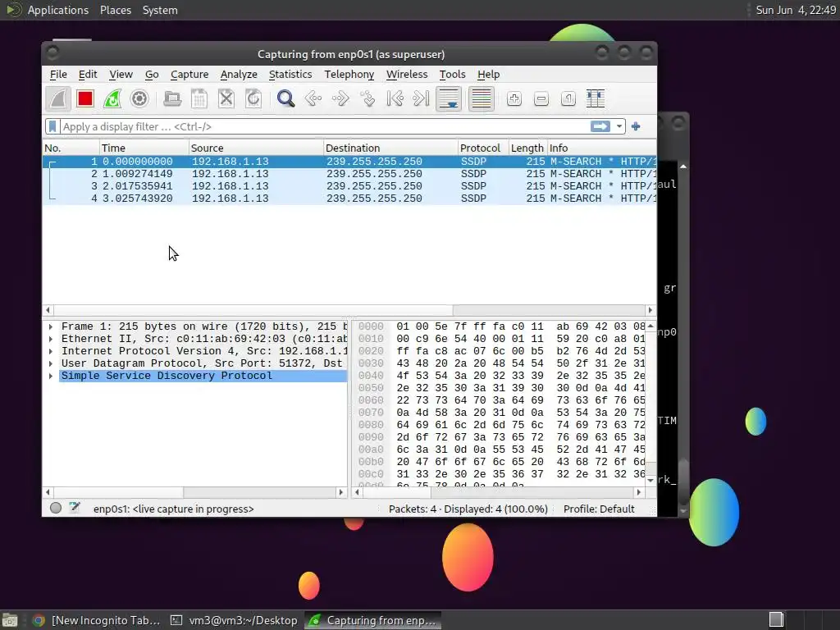Select packet 4 at time 3.025743920
Image resolution: width=840 pixels, height=630 pixels.
pyautogui.click(x=349, y=199)
